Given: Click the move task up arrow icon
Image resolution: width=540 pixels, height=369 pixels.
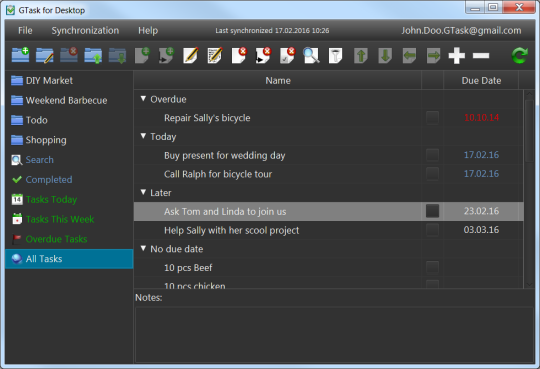Looking at the screenshot, I should (361, 55).
